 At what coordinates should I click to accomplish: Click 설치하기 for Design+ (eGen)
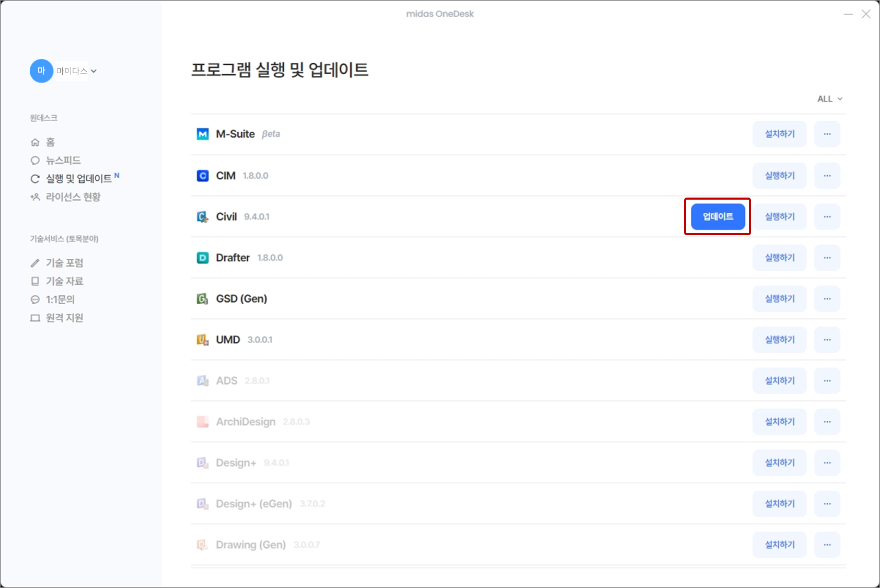coord(780,504)
